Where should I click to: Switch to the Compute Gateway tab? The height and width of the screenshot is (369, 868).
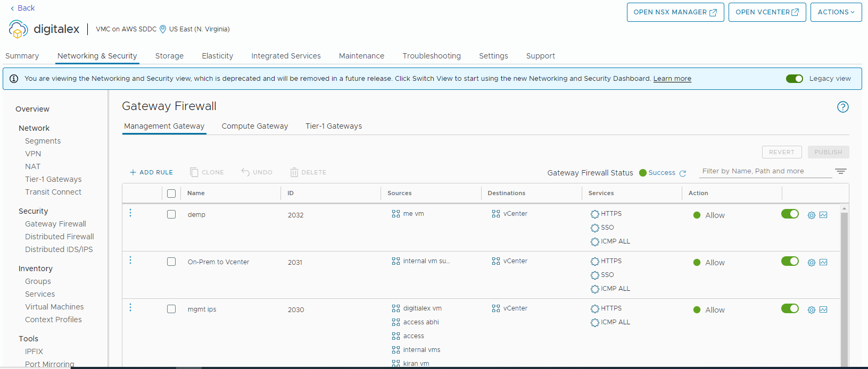coord(254,126)
